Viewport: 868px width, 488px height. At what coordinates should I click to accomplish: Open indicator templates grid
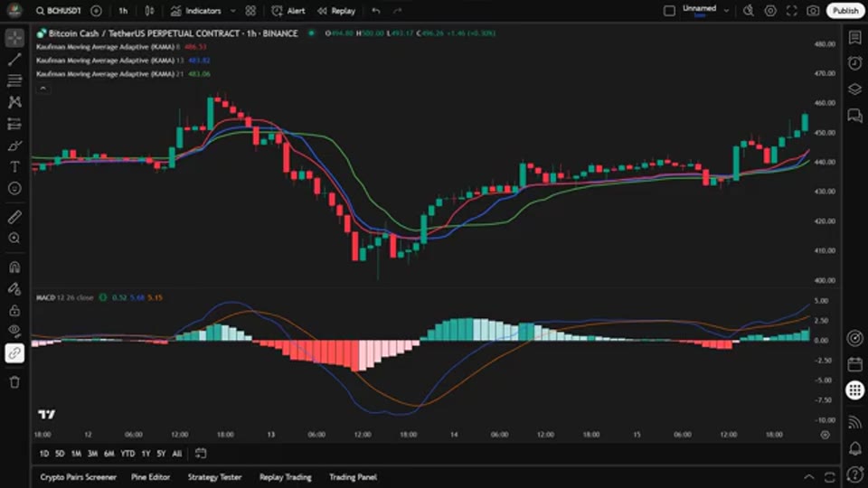250,11
